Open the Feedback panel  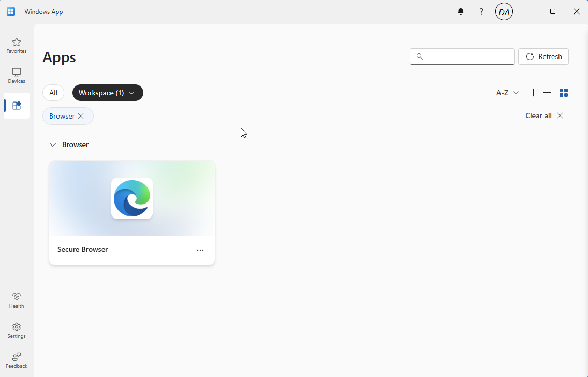click(17, 360)
